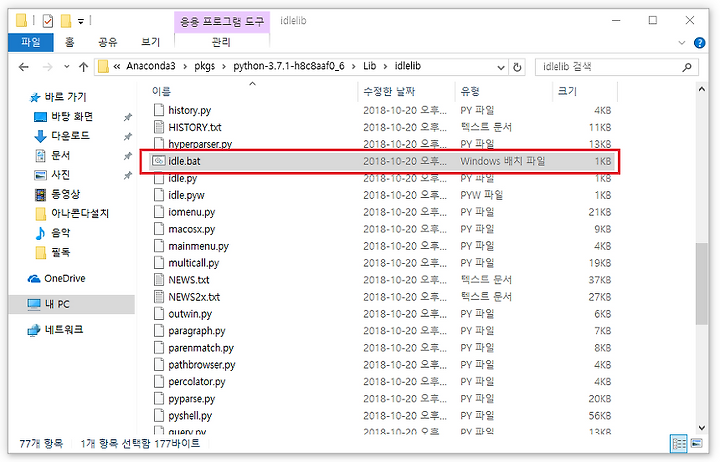Select the NEWS.txt document icon
720x462 pixels.
pyautogui.click(x=158, y=280)
